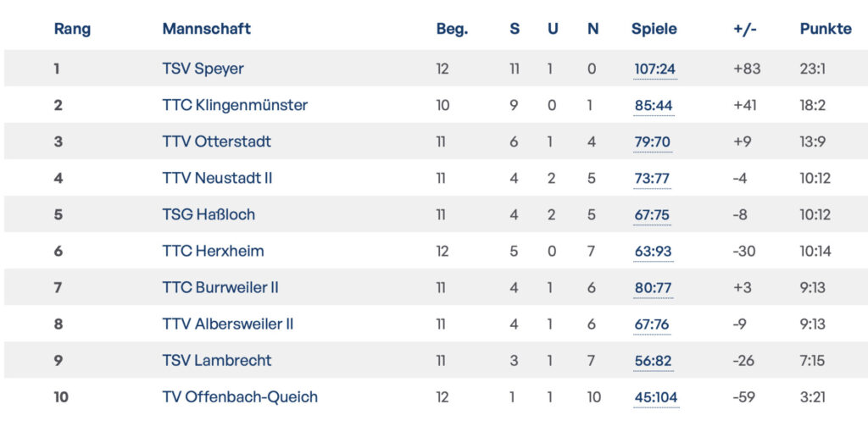Select the TTV Neustadt II team link
The width and height of the screenshot is (868, 432).
pos(217,178)
